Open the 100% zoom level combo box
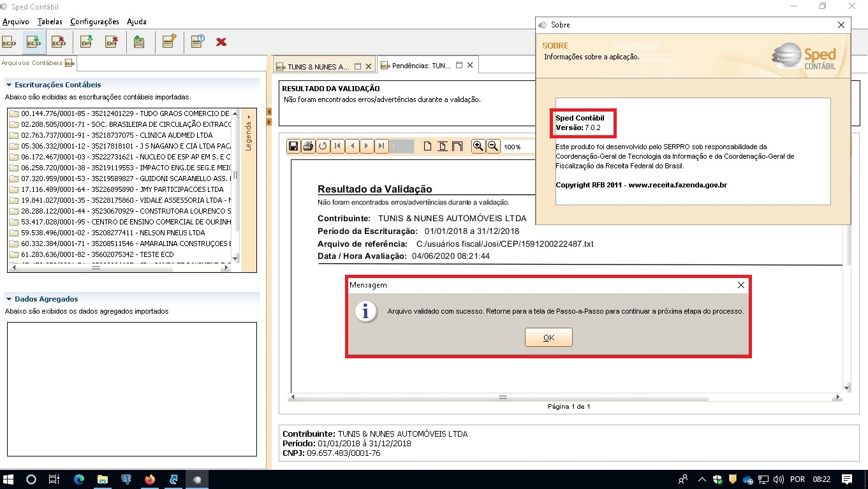The height and width of the screenshot is (489, 868). [519, 147]
